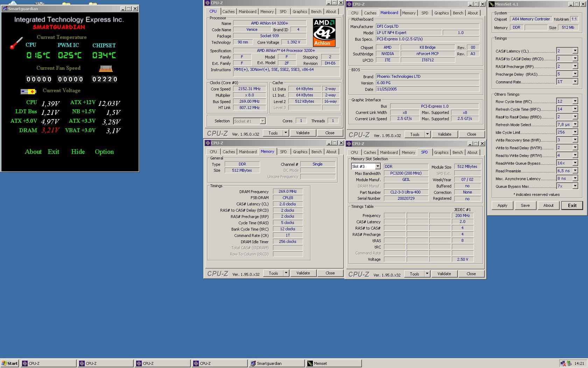
Task: Click the fsb/dram 1:1 field in MemSet
Action: tap(574, 19)
